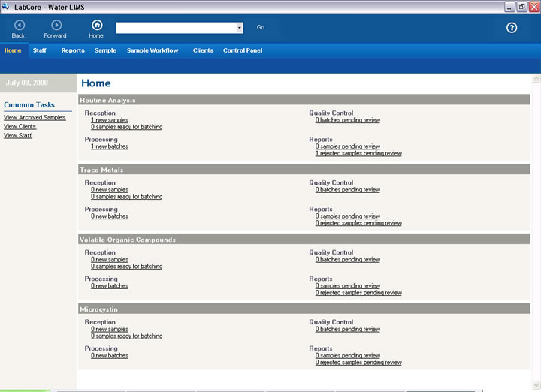Open the Help question mark icon

512,28
